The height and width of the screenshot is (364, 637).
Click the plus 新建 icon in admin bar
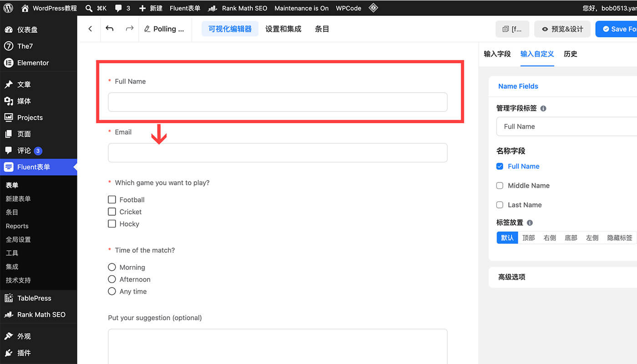142,8
